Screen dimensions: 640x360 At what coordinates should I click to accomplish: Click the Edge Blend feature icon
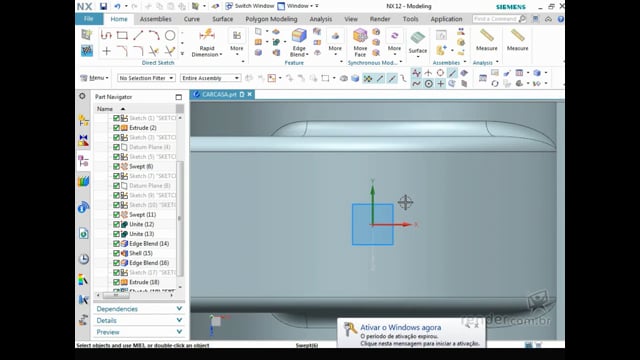(x=299, y=36)
